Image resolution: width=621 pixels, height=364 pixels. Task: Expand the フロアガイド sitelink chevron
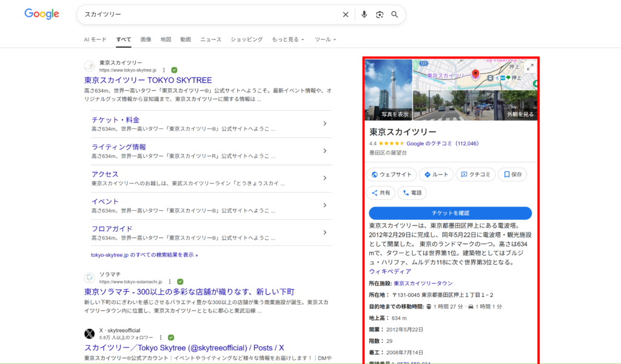point(325,233)
